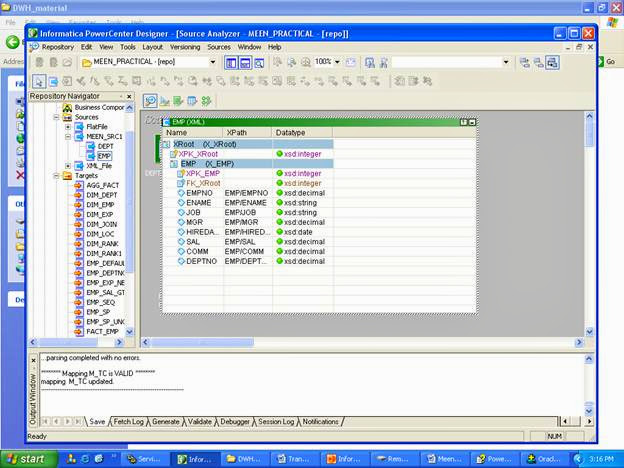Click the workspace horizontal scrollbar thumb
Image resolution: width=624 pixels, height=468 pixels.
click(x=202, y=342)
